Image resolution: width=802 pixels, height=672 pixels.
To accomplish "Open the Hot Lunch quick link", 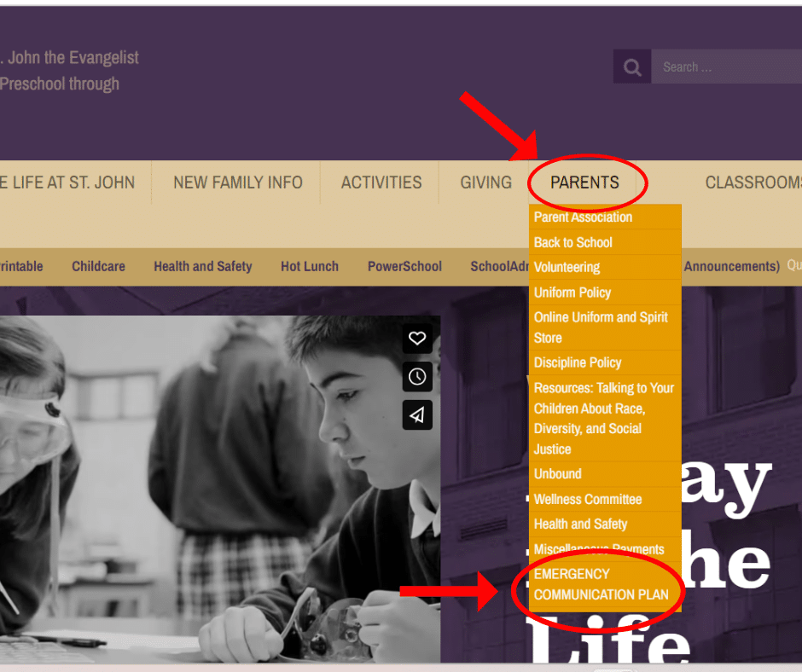I will [310, 266].
